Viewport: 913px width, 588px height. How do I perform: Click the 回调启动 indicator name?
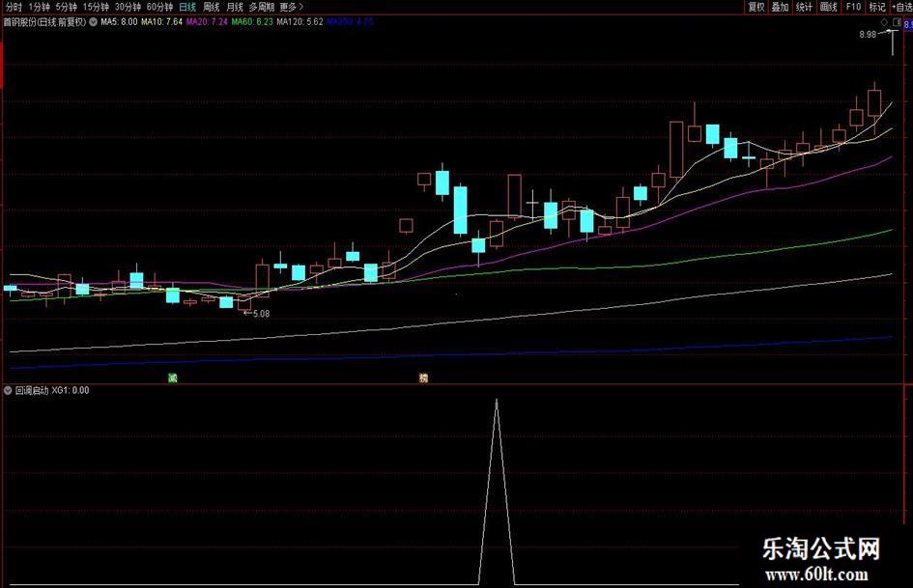32,390
